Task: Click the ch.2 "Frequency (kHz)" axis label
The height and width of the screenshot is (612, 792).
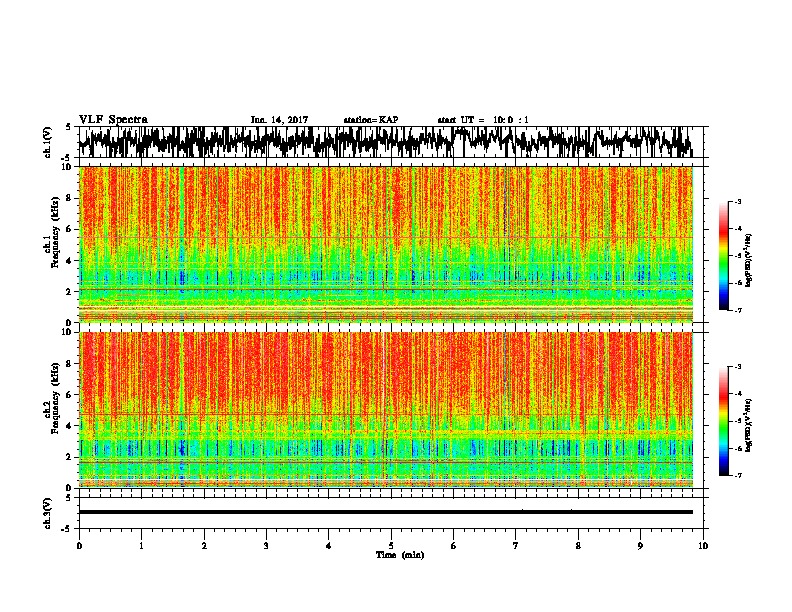Action: pyautogui.click(x=55, y=398)
